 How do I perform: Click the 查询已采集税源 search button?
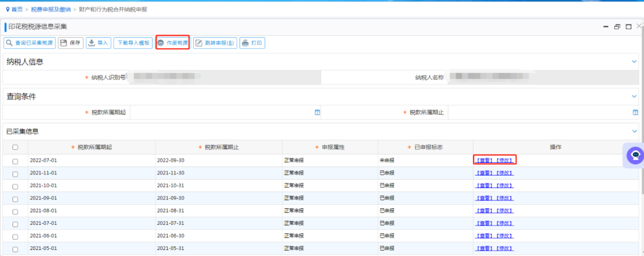point(30,43)
